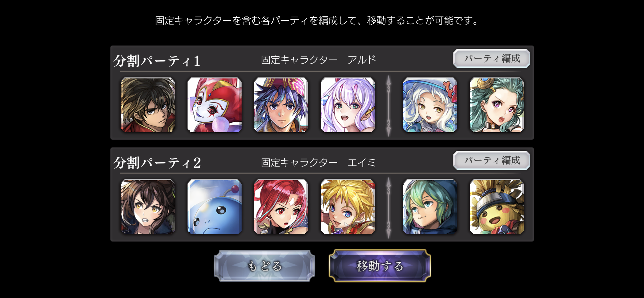This screenshot has width=644, height=298.
Task: Choose the red-haired girl portrait
Action: [x=281, y=207]
